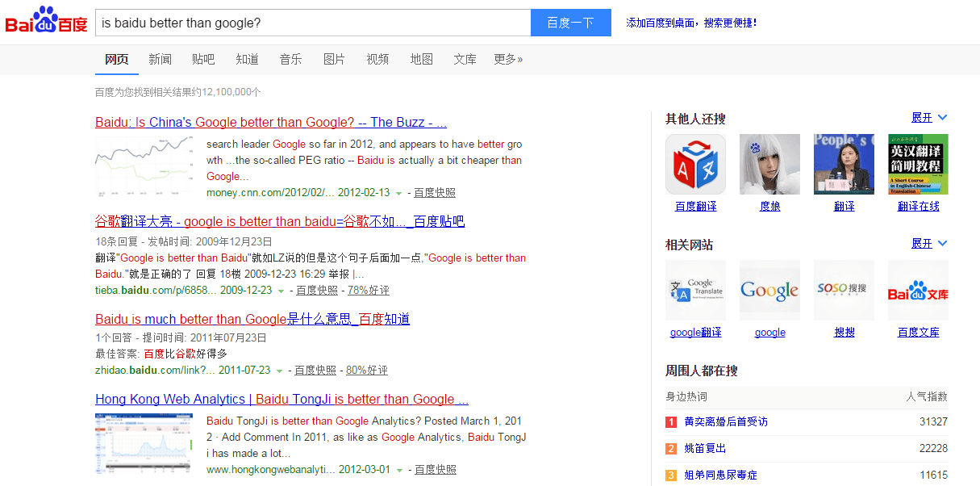Open dropdown arrow beside money.cnn.com result date
The image size is (980, 486).
click(398, 194)
